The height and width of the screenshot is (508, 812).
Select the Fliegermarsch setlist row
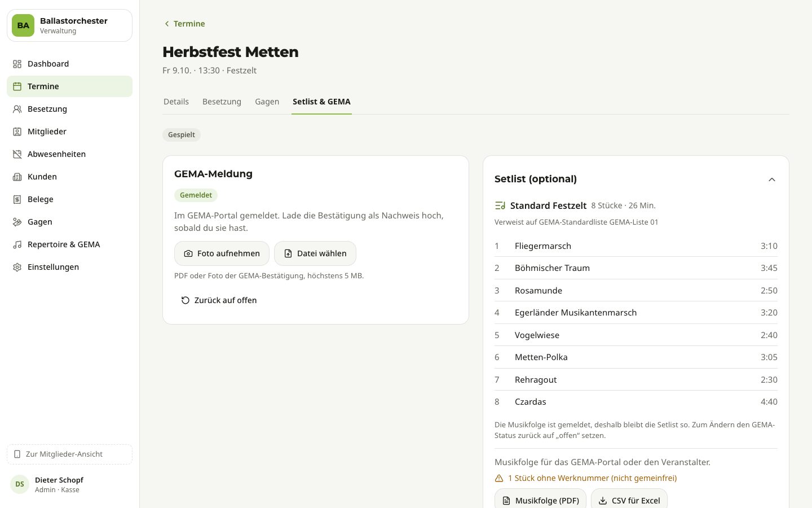coord(636,246)
